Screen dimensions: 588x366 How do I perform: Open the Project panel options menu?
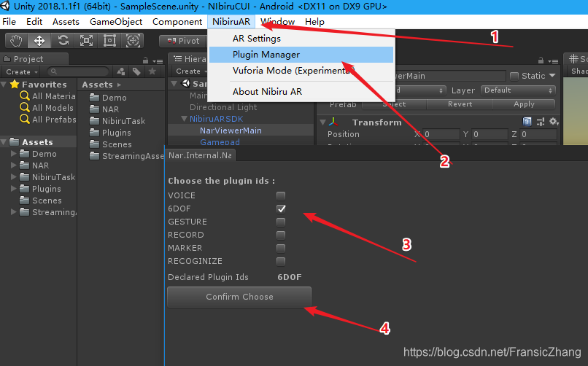pyautogui.click(x=158, y=61)
